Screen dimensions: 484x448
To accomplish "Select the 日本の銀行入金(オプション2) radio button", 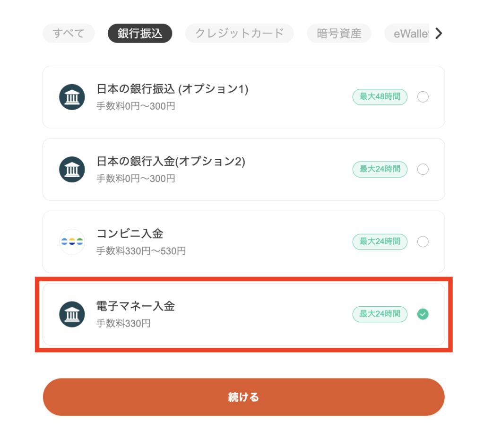I will (x=423, y=169).
